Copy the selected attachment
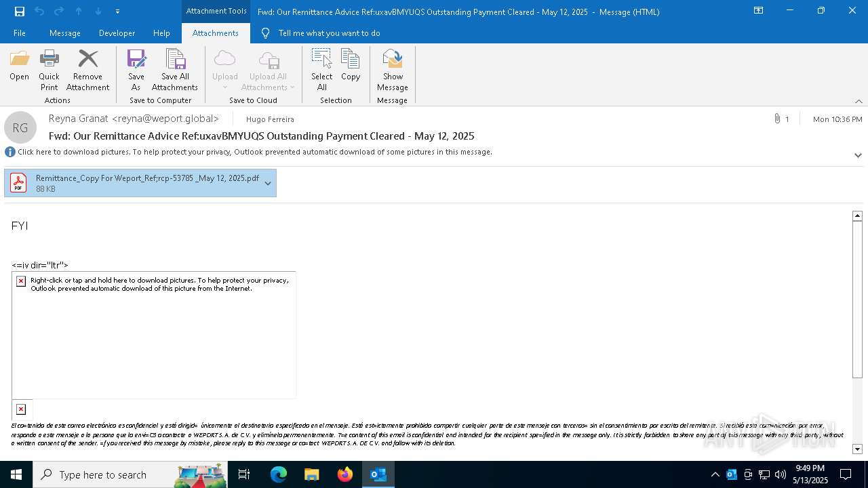The image size is (868, 488). pyautogui.click(x=351, y=66)
